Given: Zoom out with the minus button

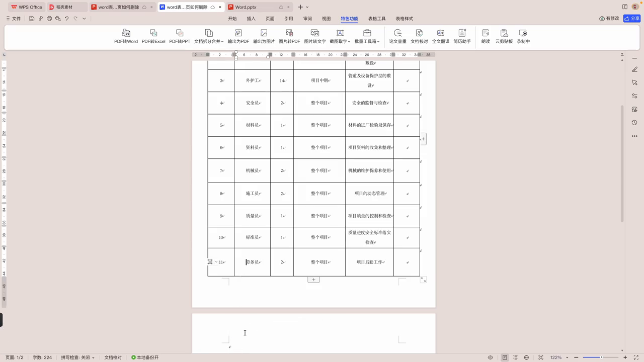Looking at the screenshot, I should [576, 357].
